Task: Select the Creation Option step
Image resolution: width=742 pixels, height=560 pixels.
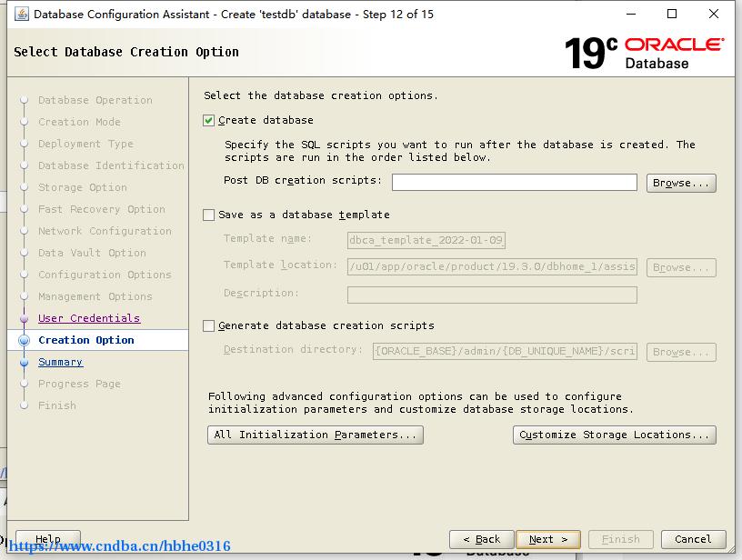Action: point(86,340)
